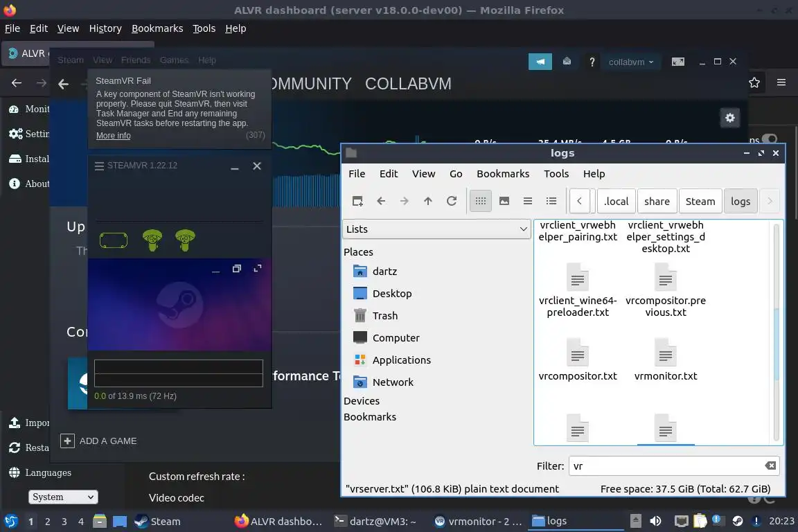Bookmark page with Firefox star icon
Image resolution: width=798 pixels, height=532 pixels.
pos(754,82)
